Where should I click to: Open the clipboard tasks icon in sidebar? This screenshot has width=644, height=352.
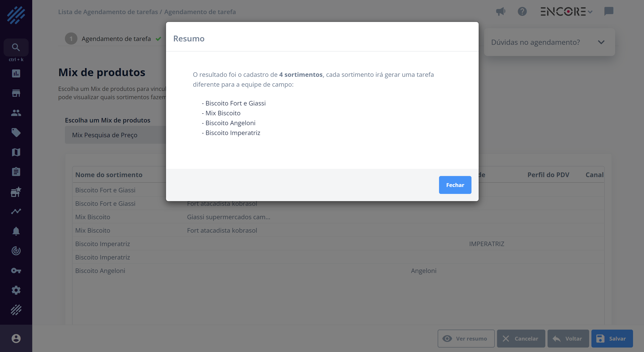[16, 172]
